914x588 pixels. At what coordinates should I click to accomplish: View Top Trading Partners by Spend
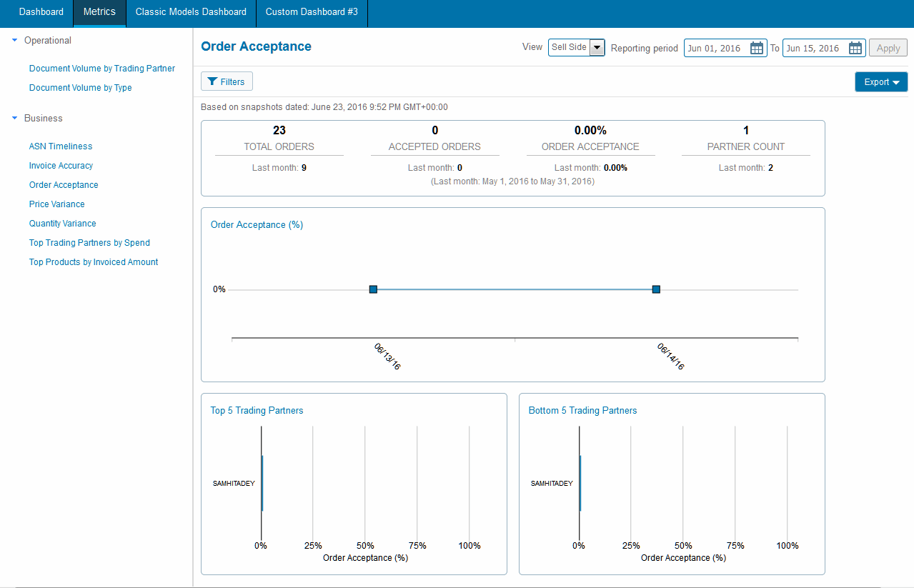pyautogui.click(x=89, y=243)
